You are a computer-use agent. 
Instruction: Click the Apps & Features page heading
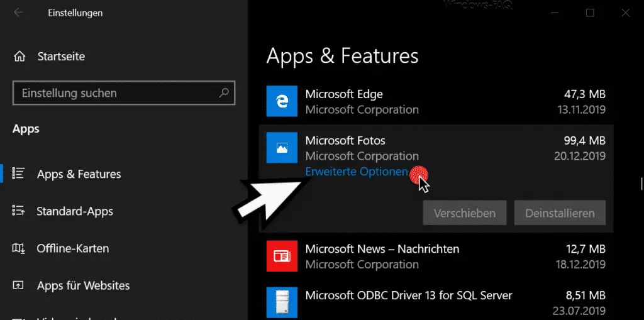(x=342, y=56)
